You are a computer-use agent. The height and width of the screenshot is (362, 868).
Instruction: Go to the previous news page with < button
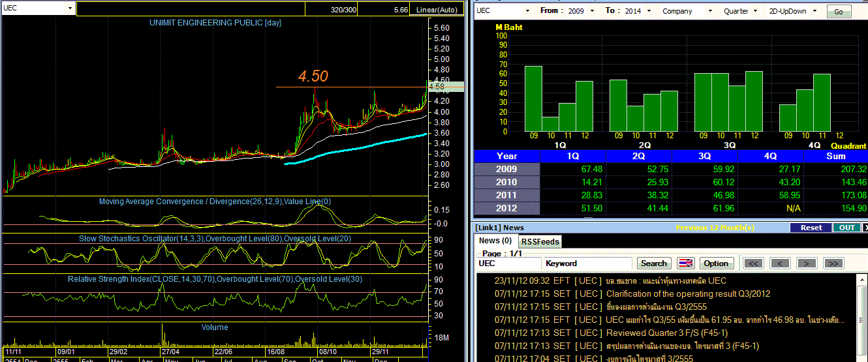780,264
